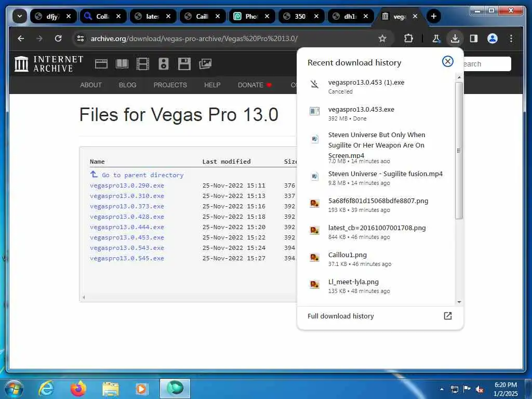Open the HELP menu item
The height and width of the screenshot is (399, 532).
coord(212,85)
